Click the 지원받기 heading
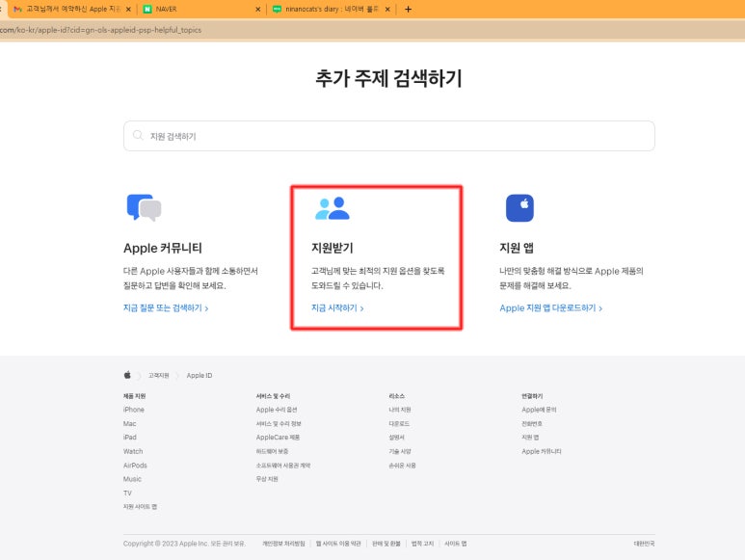 333,248
